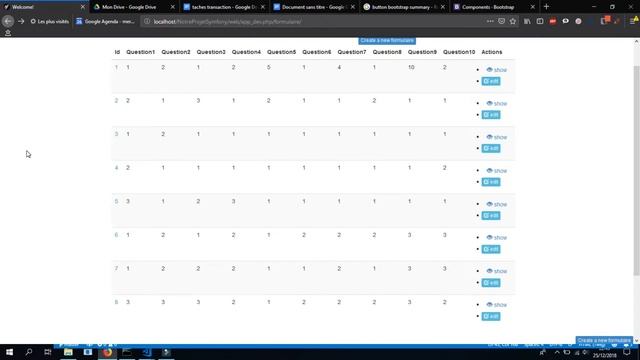Show the entry with Id 5
This screenshot has width=640, height=360.
click(x=496, y=204)
